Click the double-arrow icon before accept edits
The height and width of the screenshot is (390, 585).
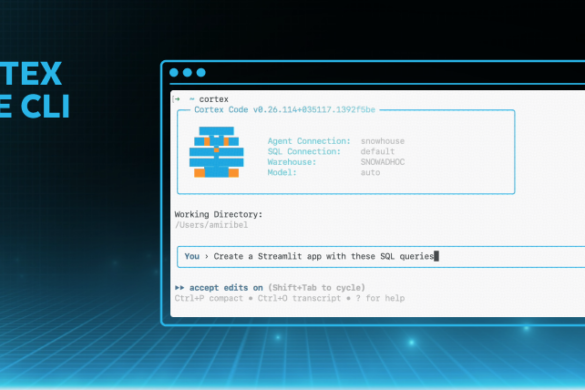pos(179,288)
